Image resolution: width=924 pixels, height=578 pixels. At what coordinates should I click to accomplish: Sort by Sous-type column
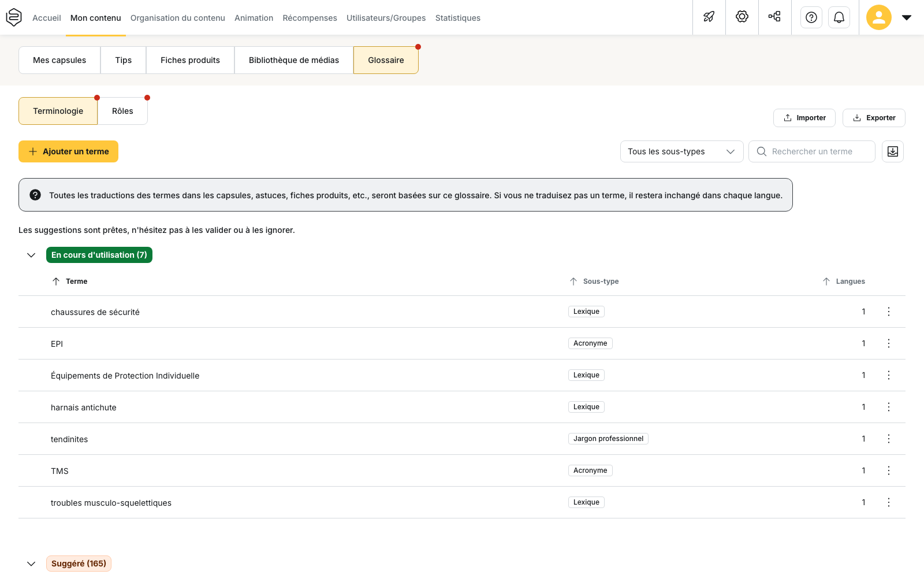594,281
